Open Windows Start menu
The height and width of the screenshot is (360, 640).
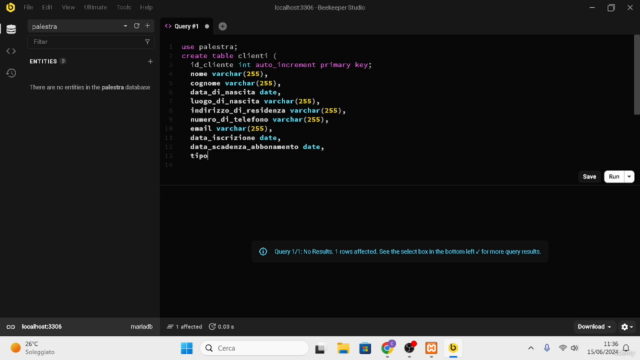point(187,348)
